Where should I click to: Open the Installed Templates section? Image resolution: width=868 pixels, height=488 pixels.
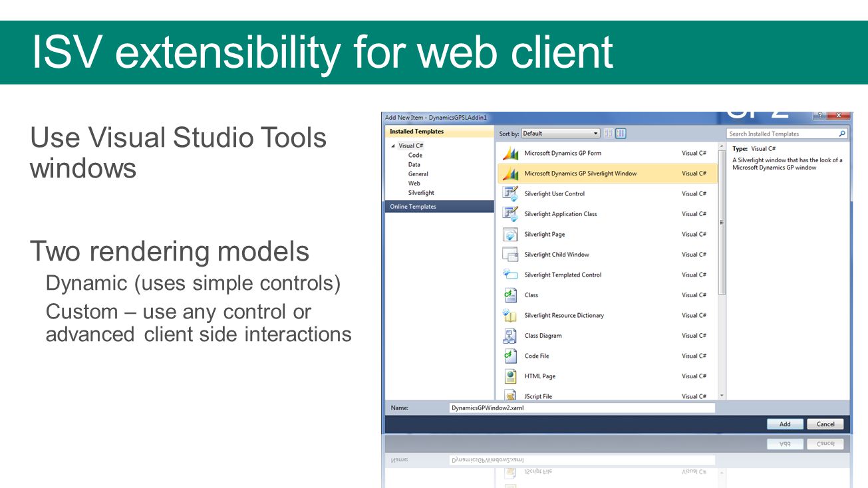click(x=440, y=132)
